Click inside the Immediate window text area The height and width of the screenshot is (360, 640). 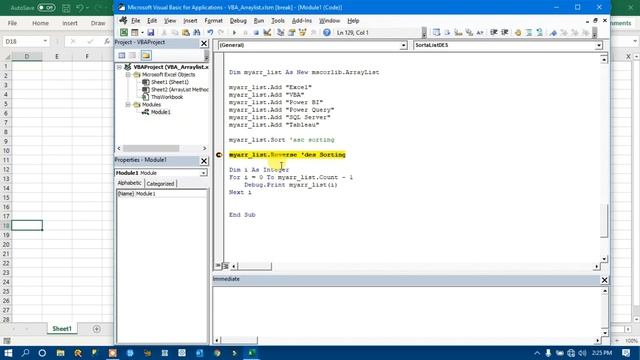point(406,310)
